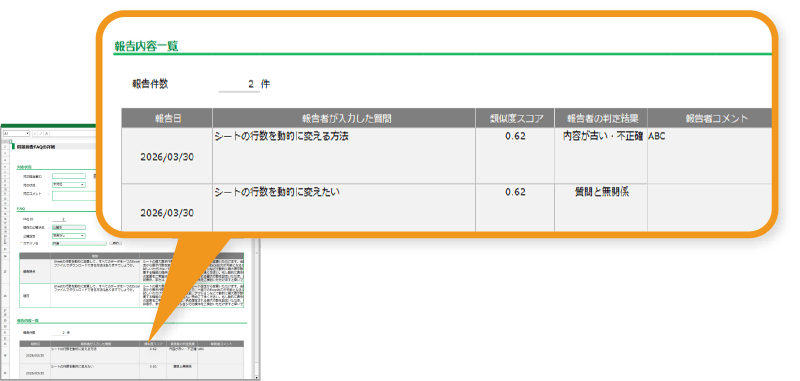The image size is (800, 381).
Task: Open the Name Box dropdown arrow in the spreadsheet
Action: [28, 134]
